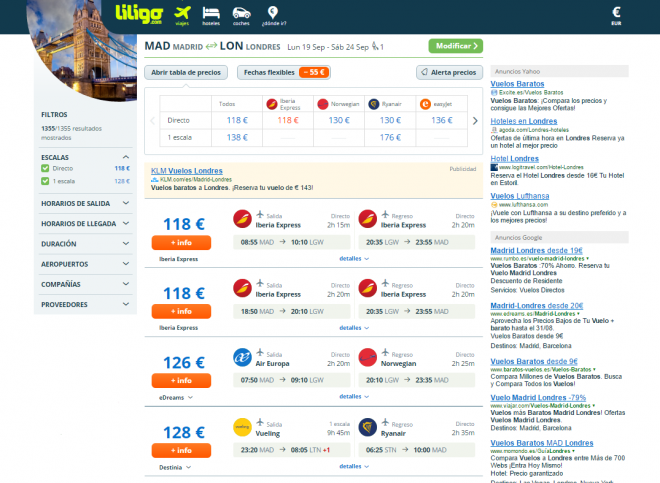
Task: Select the 136 € easyJet direct price cell
Action: [442, 120]
